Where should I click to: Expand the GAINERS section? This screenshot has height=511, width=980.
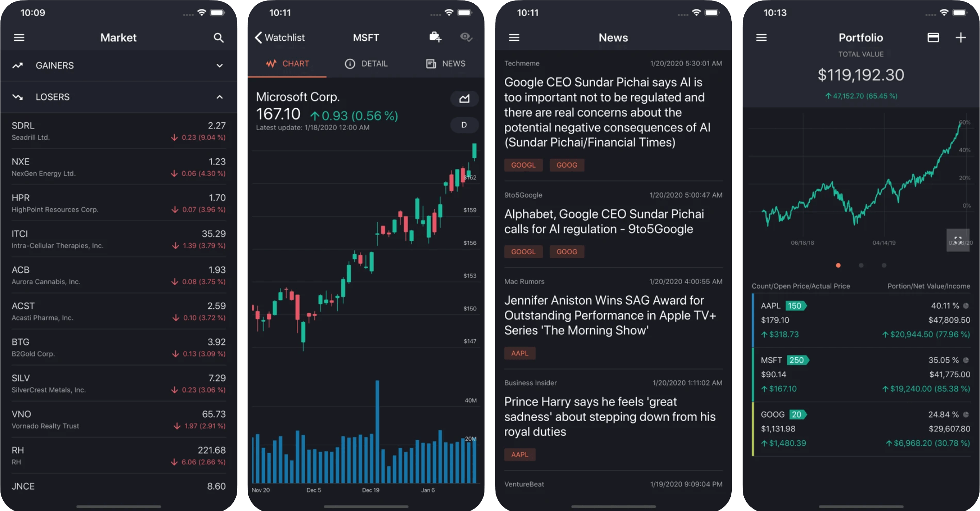pyautogui.click(x=220, y=65)
